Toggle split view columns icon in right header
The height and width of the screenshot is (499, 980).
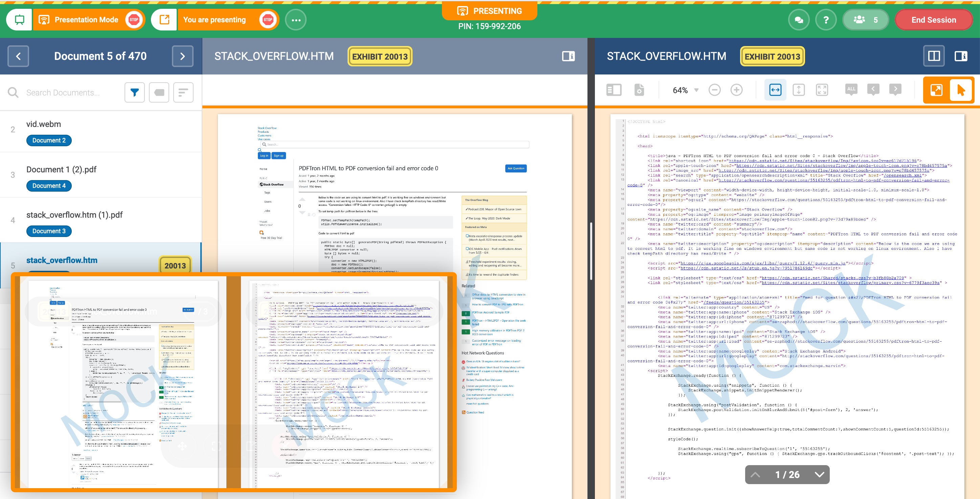(934, 56)
